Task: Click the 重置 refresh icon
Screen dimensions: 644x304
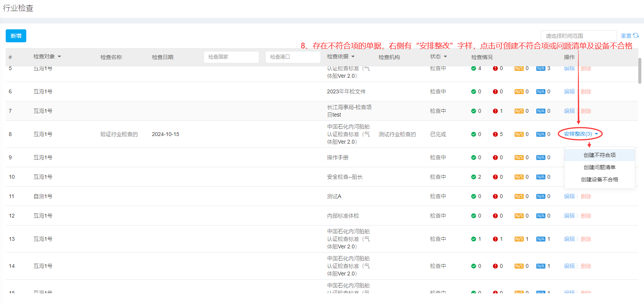Action: (636, 35)
